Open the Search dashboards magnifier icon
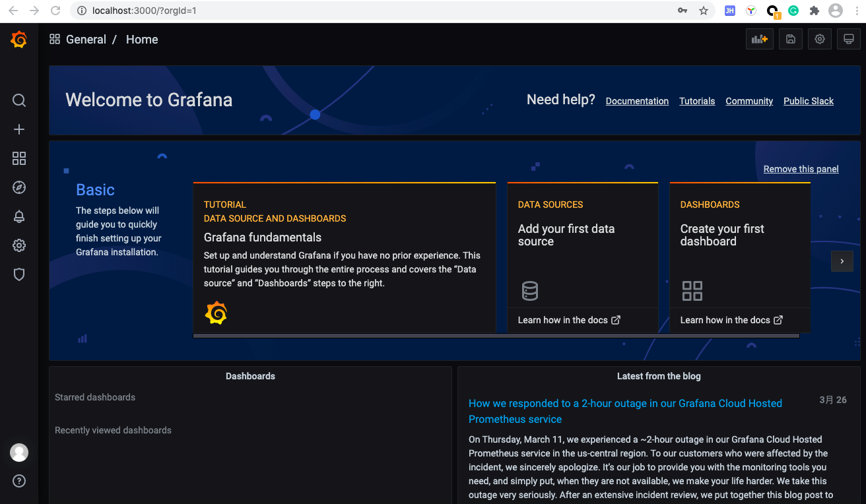 pyautogui.click(x=19, y=100)
